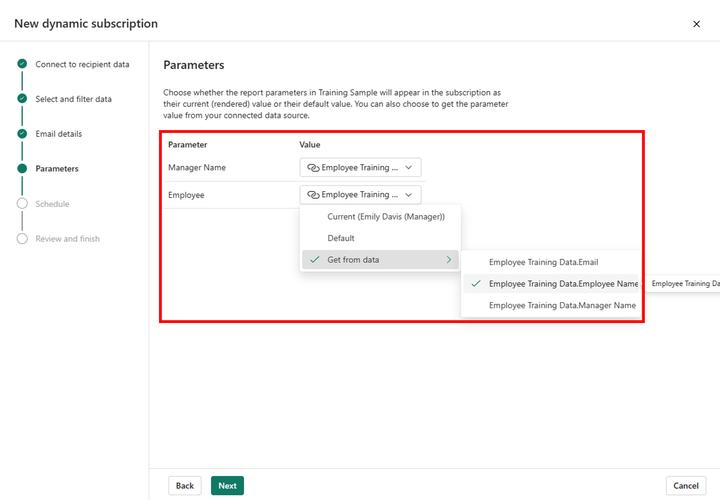This screenshot has height=500, width=720.
Task: Open the Manager Name value dropdown
Action: (360, 167)
